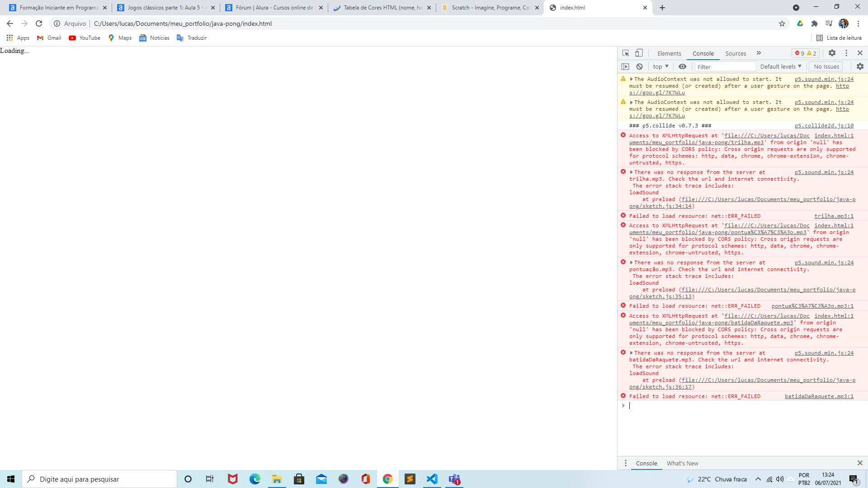The image size is (868, 488).
Task: Open DevTools settings gear icon
Action: point(832,53)
